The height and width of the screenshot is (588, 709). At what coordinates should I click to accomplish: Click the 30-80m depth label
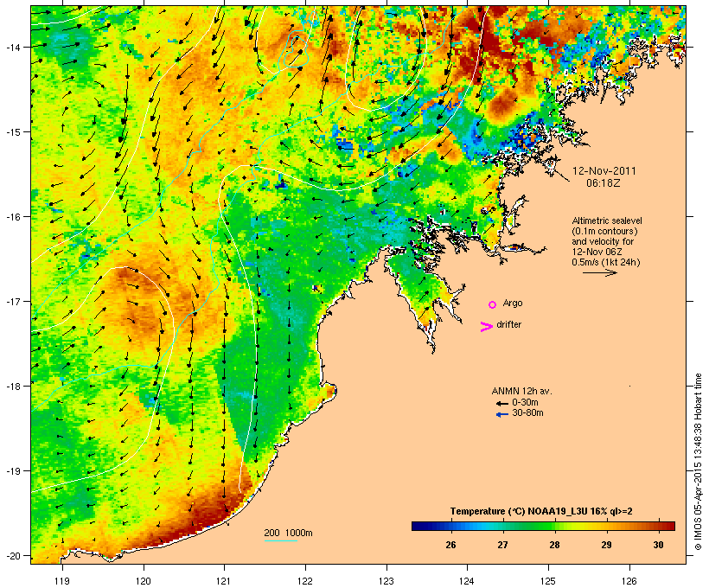[x=527, y=412]
